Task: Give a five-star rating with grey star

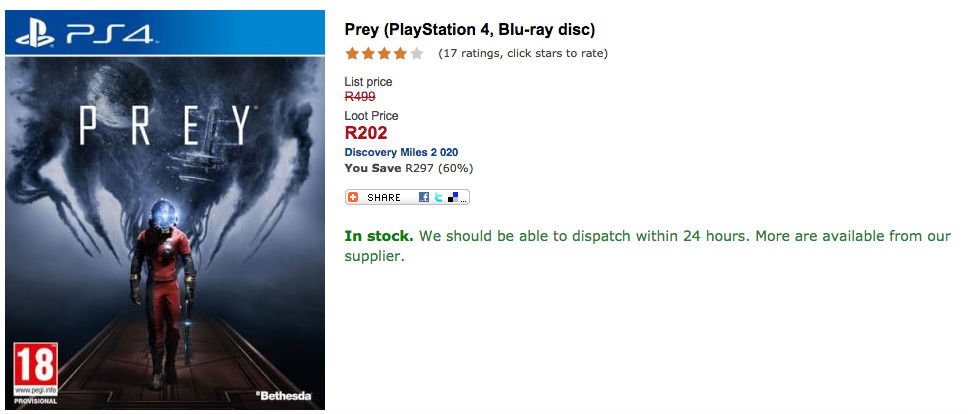Action: coord(416,53)
